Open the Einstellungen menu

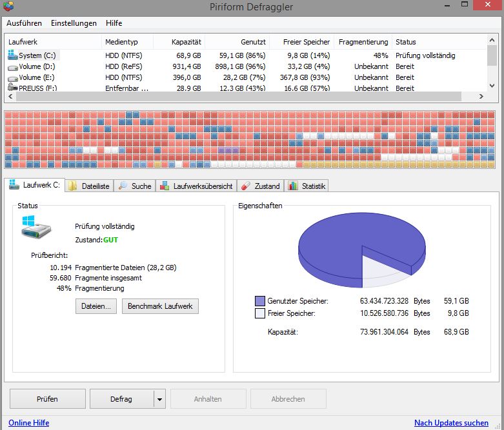pos(74,23)
